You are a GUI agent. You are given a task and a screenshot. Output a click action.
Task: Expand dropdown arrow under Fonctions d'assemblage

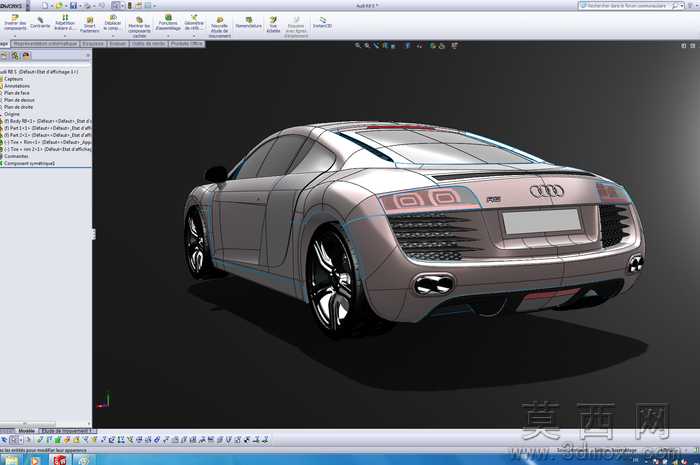(x=168, y=36)
